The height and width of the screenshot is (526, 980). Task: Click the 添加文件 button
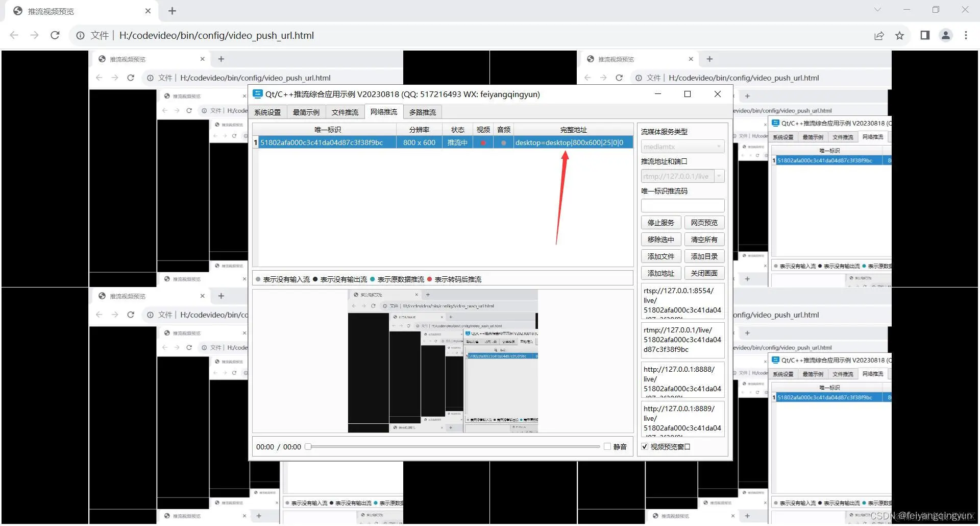pos(661,256)
